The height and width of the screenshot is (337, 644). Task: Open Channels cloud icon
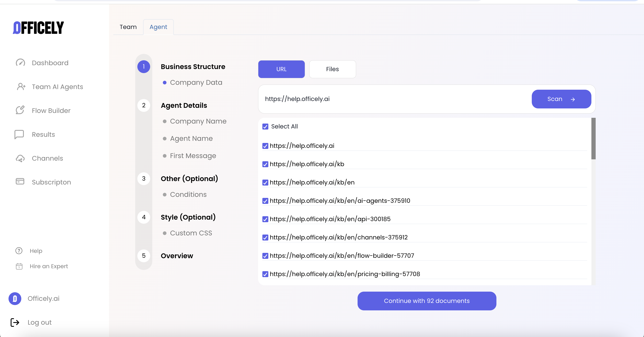point(20,158)
